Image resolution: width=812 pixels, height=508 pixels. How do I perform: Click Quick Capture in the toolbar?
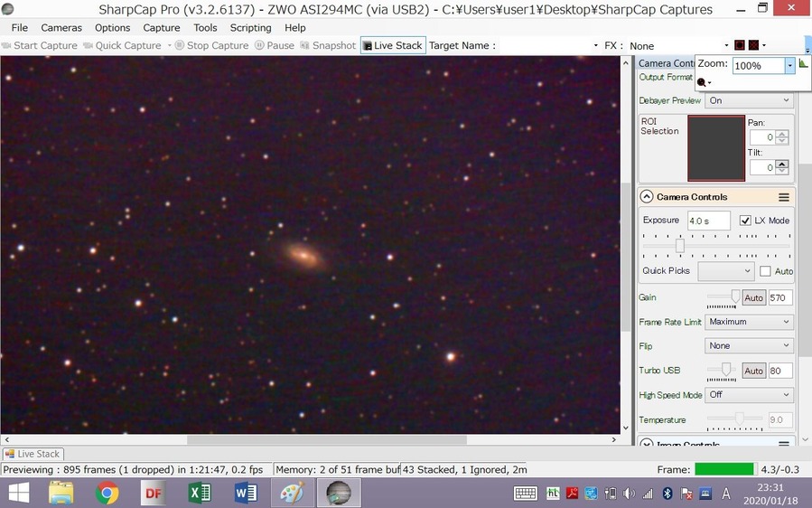point(122,45)
